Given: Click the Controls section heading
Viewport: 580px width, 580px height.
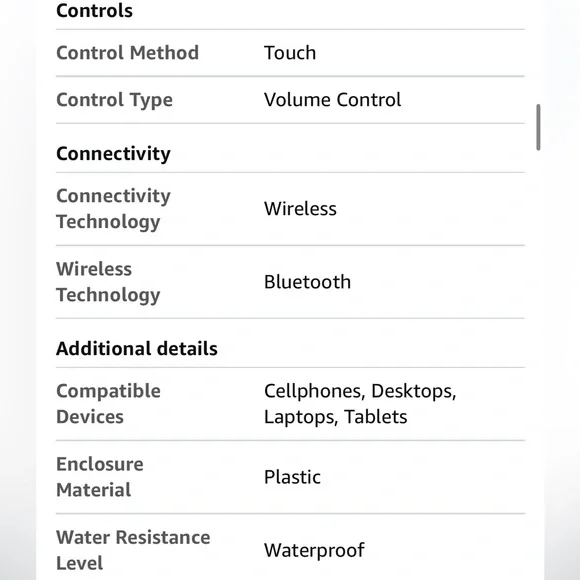Looking at the screenshot, I should pos(94,10).
